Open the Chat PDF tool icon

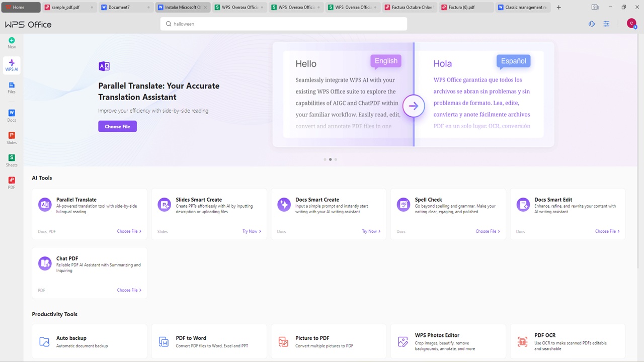(x=45, y=263)
